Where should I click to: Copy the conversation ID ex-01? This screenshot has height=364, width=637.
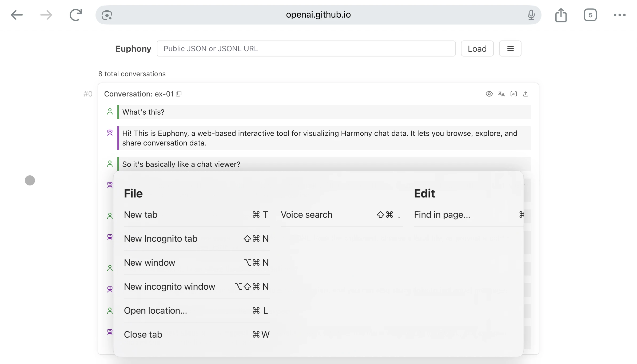click(179, 94)
